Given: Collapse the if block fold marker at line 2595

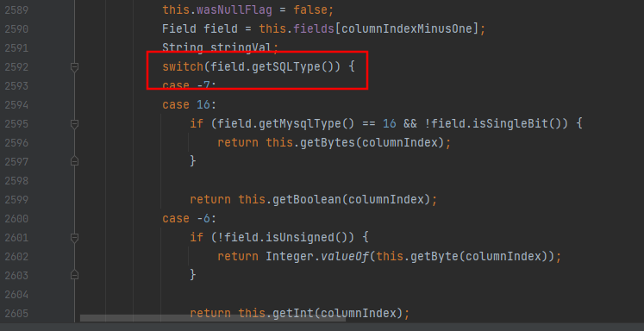Looking at the screenshot, I should 74,123.
